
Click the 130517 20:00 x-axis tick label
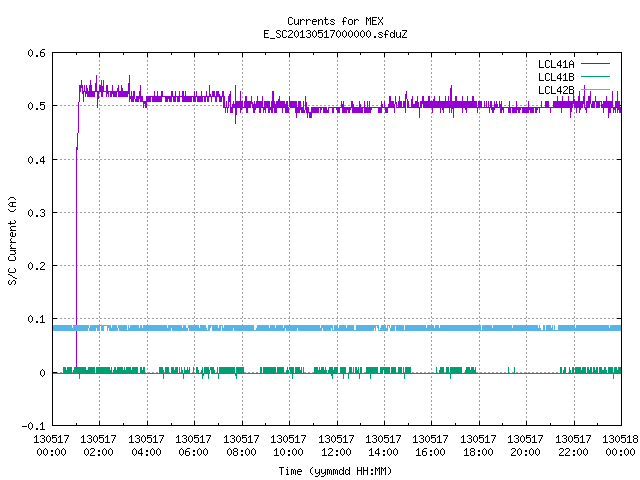point(525,446)
